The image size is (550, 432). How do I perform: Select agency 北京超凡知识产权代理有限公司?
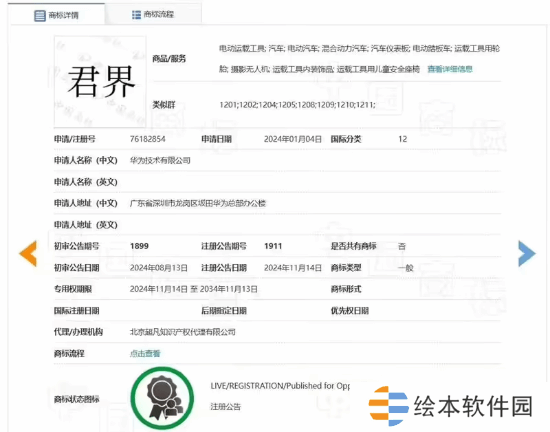pyautogui.click(x=183, y=332)
